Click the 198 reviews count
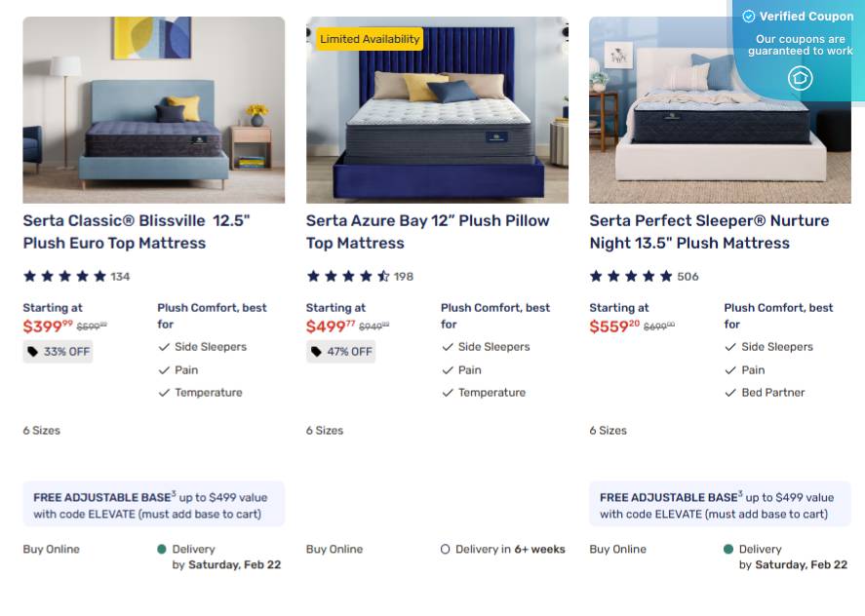 tap(404, 277)
